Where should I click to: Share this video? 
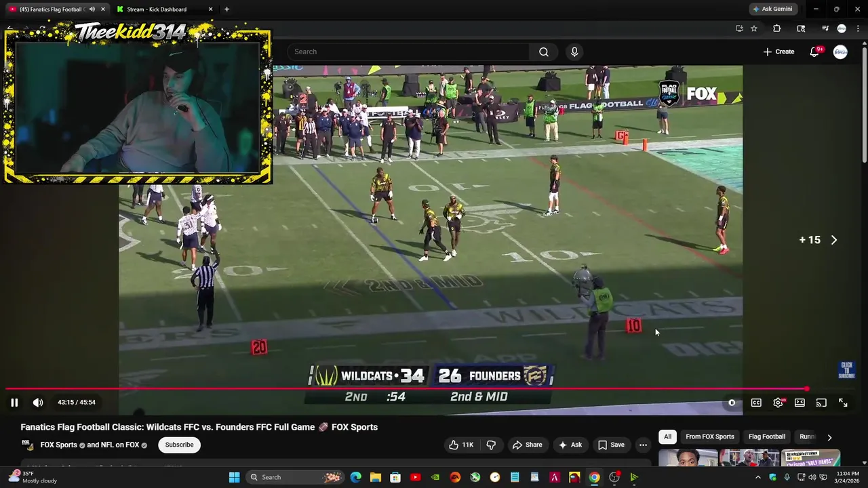click(527, 445)
